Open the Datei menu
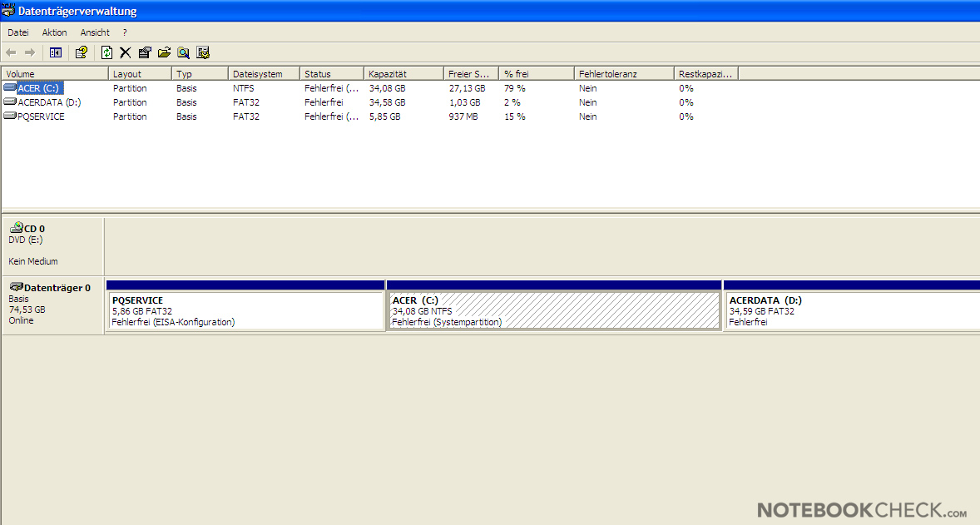Image resolution: width=980 pixels, height=525 pixels. [18, 32]
